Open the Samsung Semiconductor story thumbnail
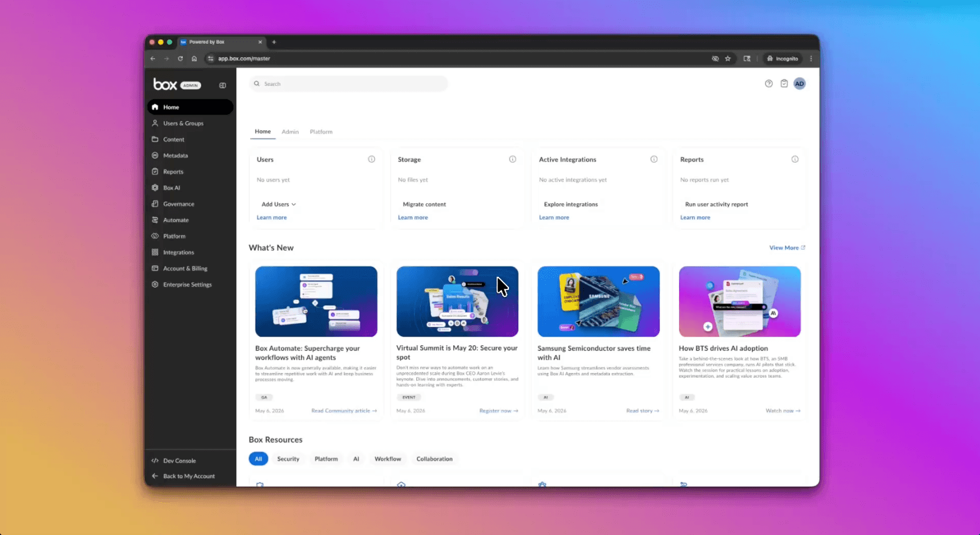This screenshot has height=535, width=980. (x=598, y=302)
